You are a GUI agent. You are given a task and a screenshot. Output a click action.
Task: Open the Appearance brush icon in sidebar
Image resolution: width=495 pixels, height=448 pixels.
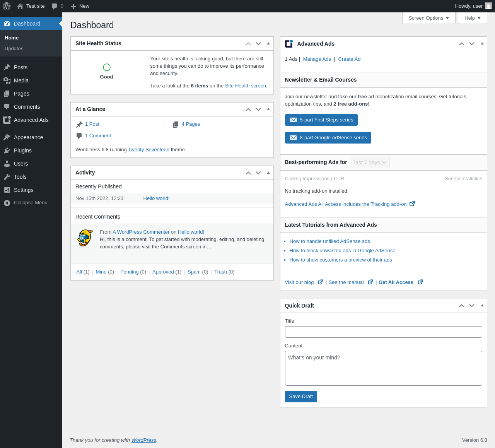coord(7,137)
